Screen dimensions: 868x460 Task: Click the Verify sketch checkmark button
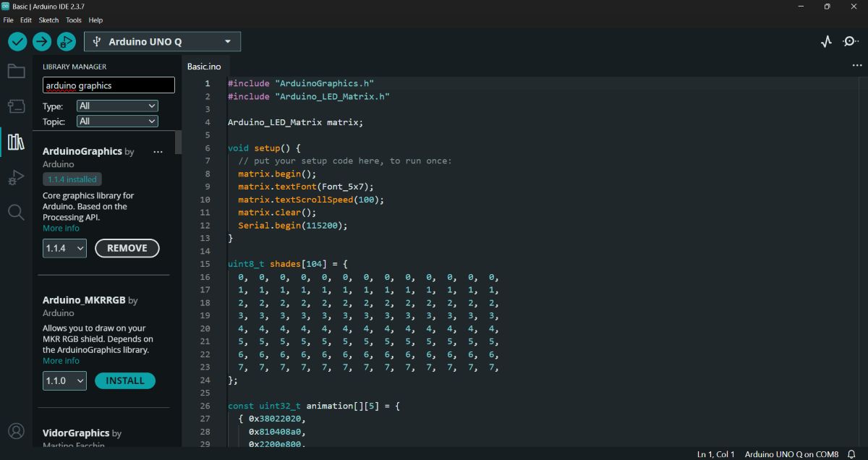click(x=17, y=42)
